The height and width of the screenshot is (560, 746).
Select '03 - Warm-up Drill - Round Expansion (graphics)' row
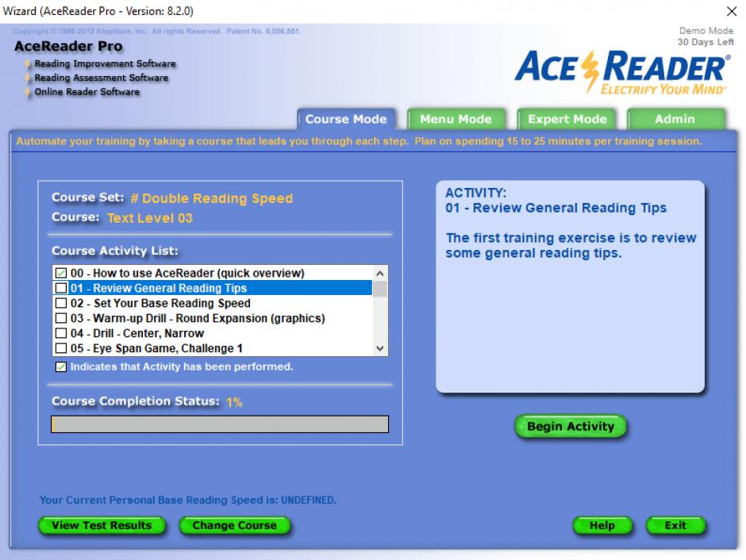[213, 318]
